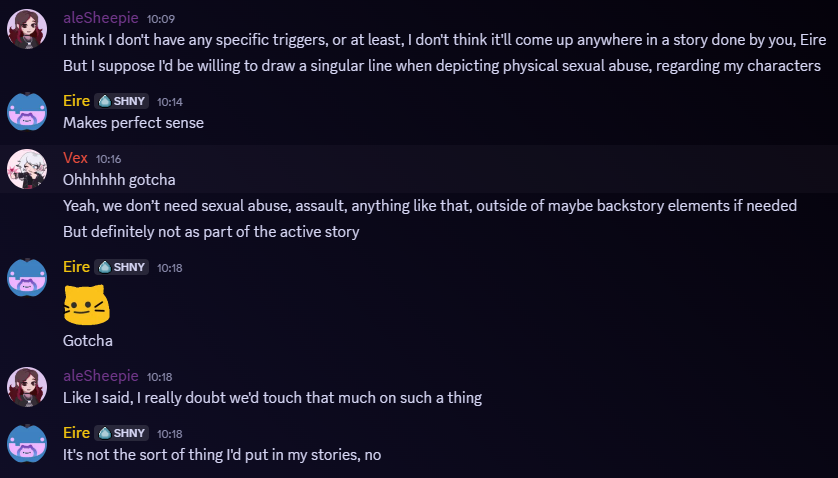Viewport: 838px width, 478px height.
Task: Click Eire's avatar beside the cat emoji message
Action: click(x=26, y=277)
